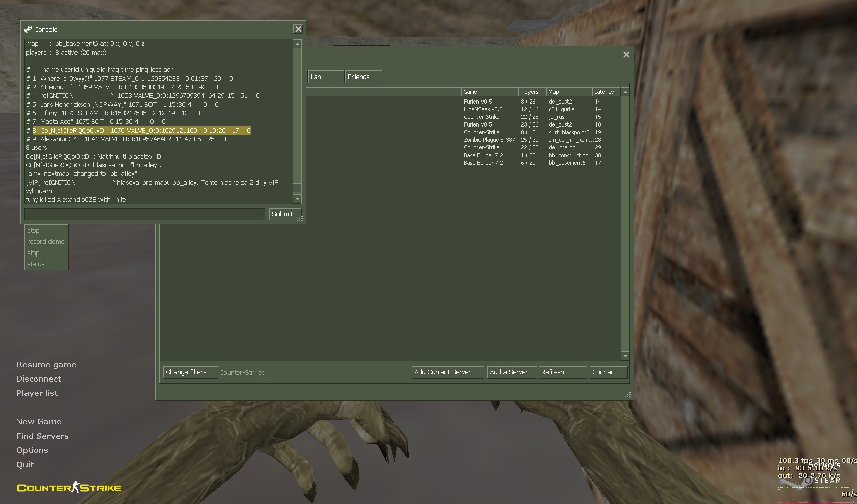The height and width of the screenshot is (504, 857).
Task: Click the Connect button
Action: tap(609, 372)
